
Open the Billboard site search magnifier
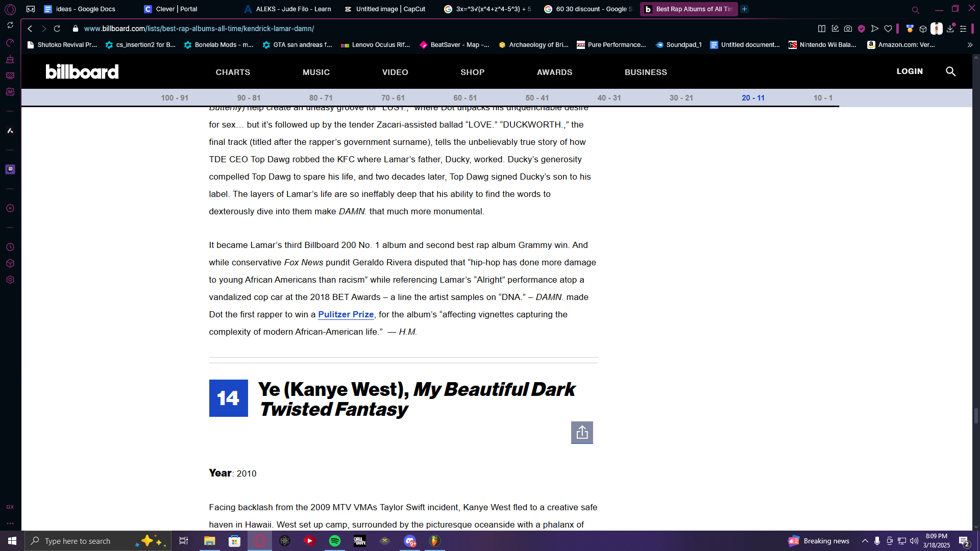[x=950, y=71]
